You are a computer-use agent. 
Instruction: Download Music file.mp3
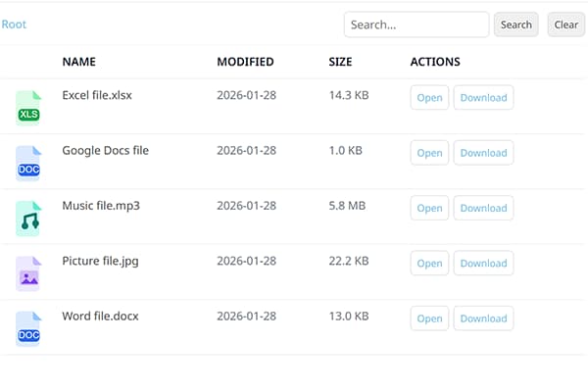[x=483, y=208]
